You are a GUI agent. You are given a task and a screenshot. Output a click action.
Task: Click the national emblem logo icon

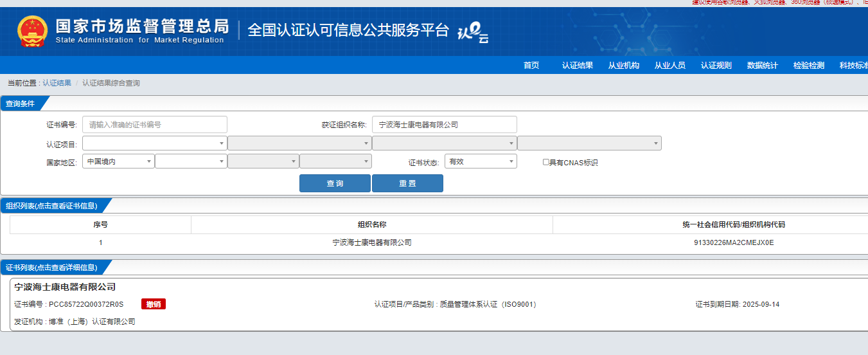click(x=33, y=32)
